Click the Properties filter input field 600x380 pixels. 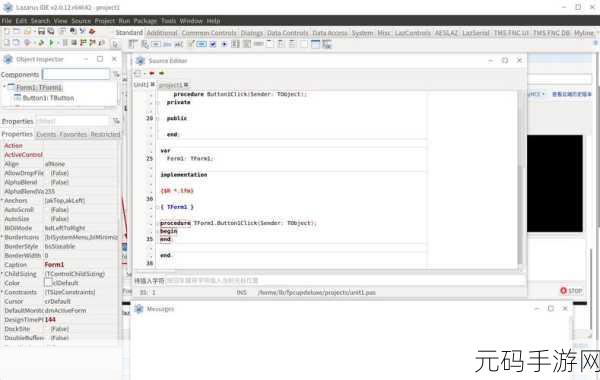[x=73, y=121]
